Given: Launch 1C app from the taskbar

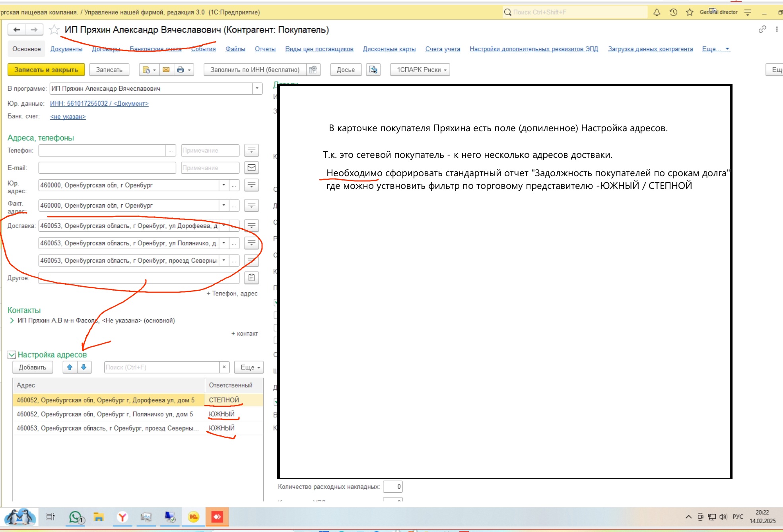Looking at the screenshot, I should click(x=194, y=517).
